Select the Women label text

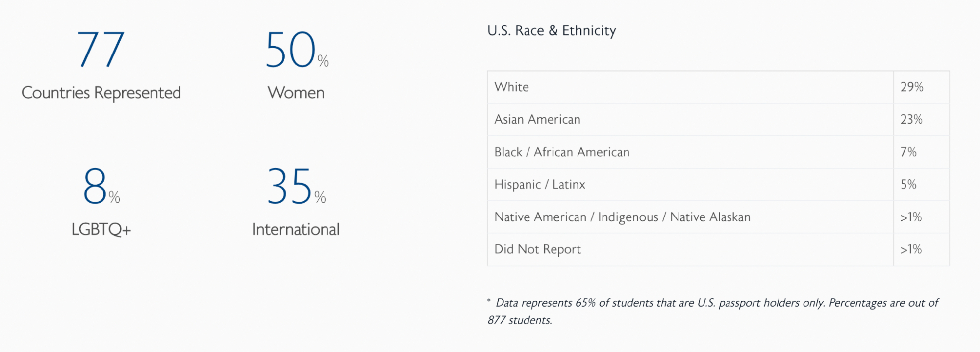[x=296, y=93]
